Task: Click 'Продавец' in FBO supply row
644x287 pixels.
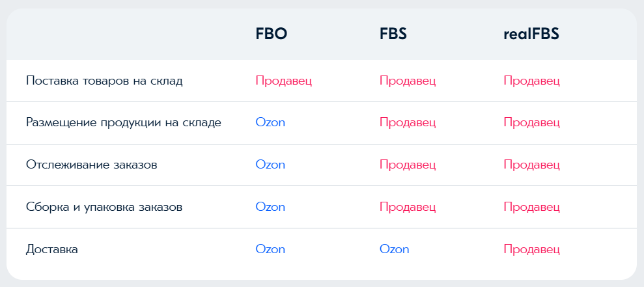Action: point(284,81)
